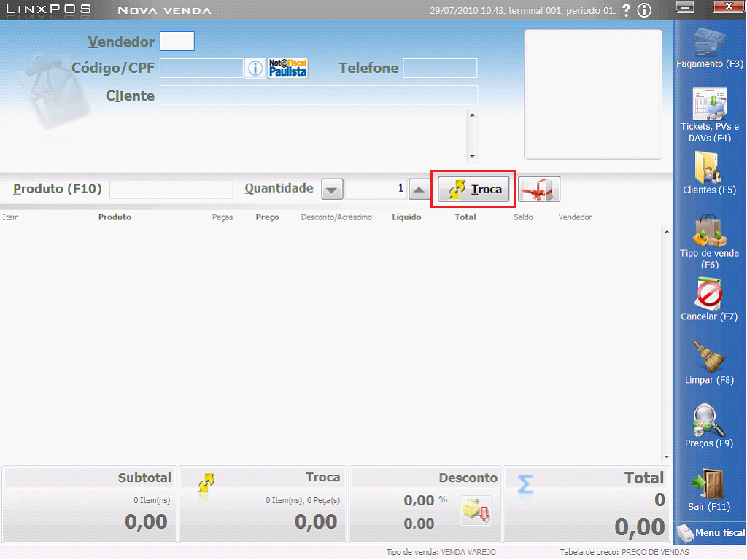This screenshot has height=560, width=747.
Task: Click the empty customer photo box
Action: 593,94
